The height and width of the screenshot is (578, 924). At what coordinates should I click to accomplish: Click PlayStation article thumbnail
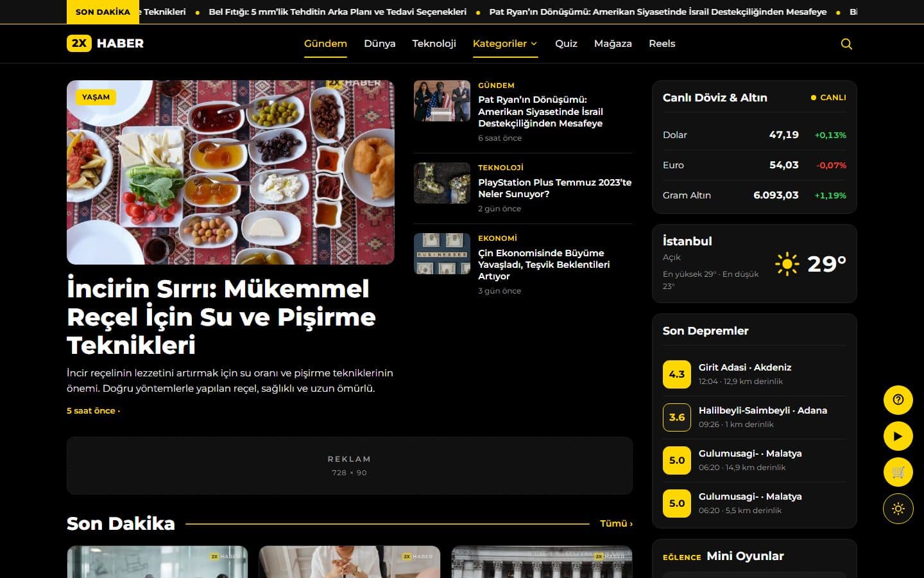click(442, 183)
